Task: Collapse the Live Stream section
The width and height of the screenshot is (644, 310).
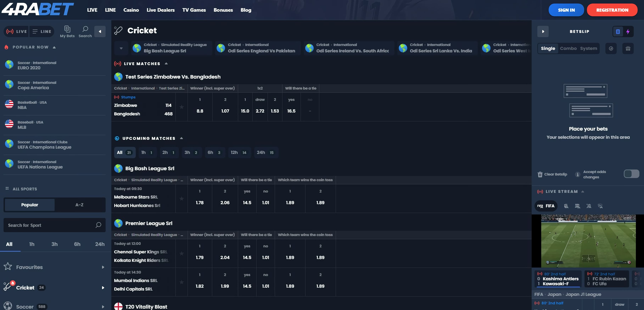Action: (583, 191)
